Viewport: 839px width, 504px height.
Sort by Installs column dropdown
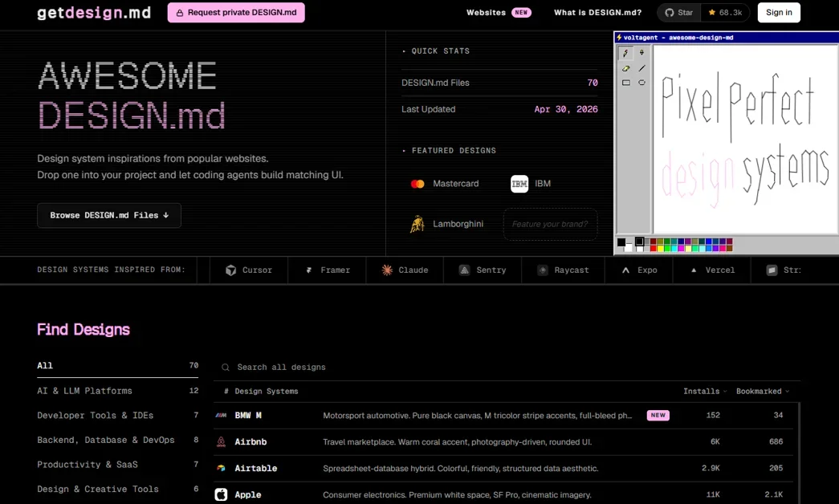coord(705,391)
